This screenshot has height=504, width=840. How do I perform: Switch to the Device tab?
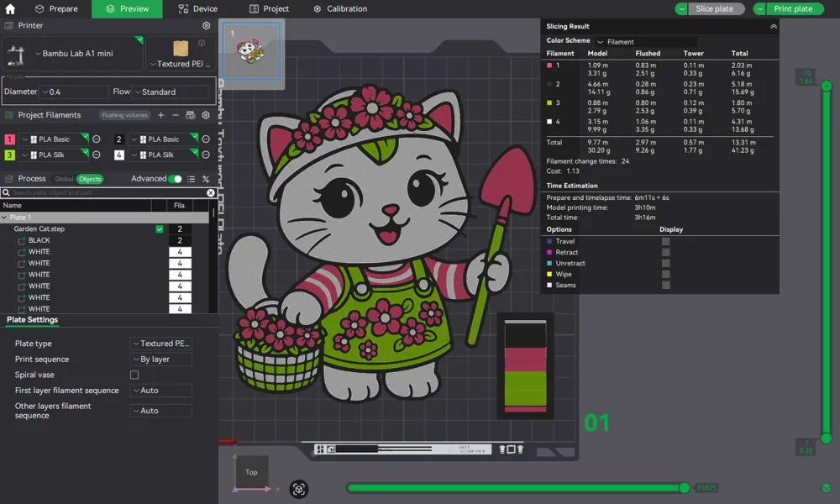point(197,9)
